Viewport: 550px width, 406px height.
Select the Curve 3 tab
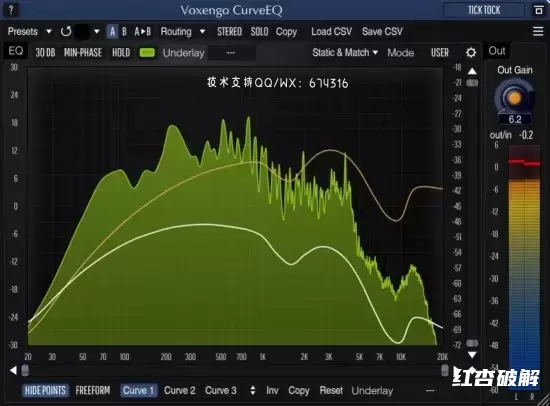(221, 391)
